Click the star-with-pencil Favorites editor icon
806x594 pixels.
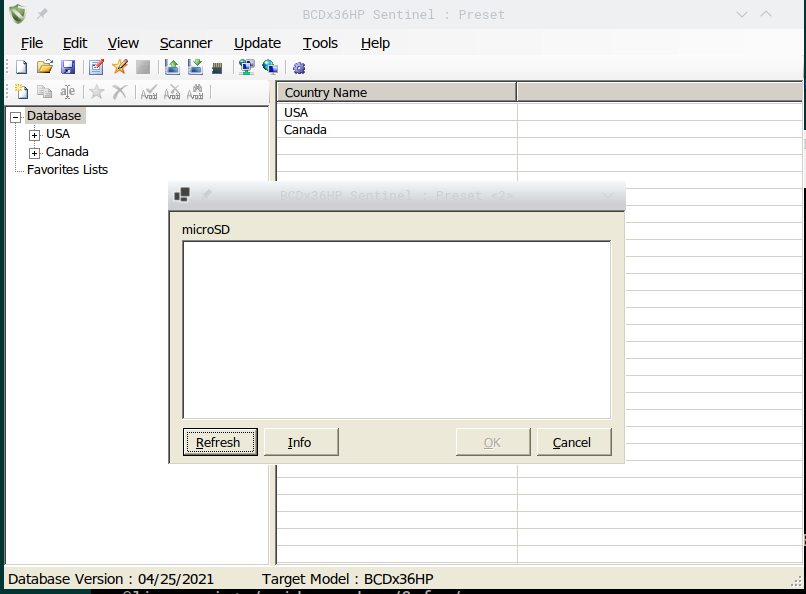click(x=120, y=67)
